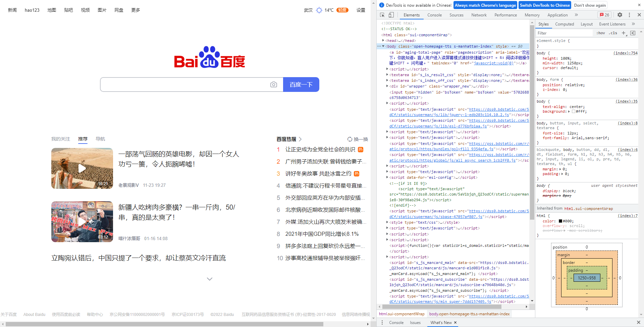The height and width of the screenshot is (327, 644).
Task: Click Always match Chrome's language button
Action: coord(485,5)
